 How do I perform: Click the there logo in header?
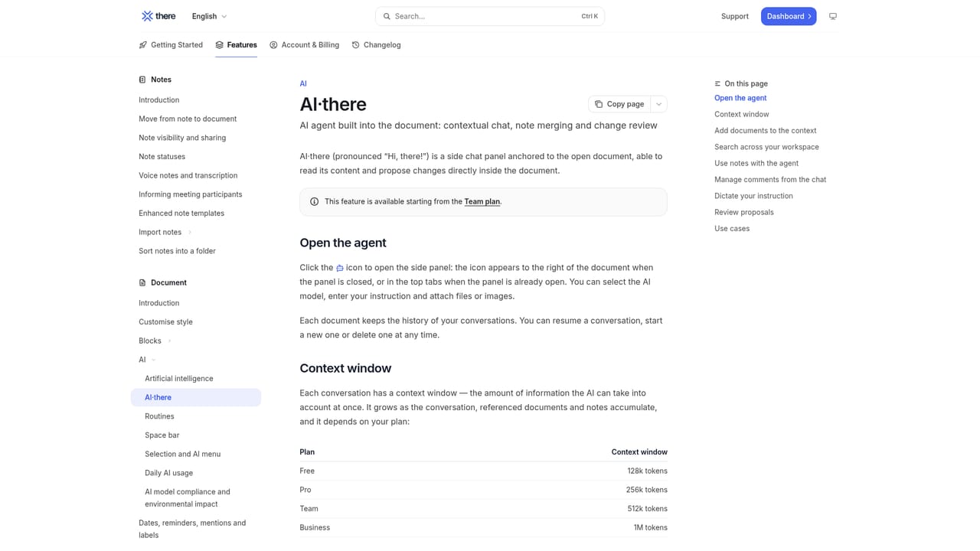click(x=158, y=16)
